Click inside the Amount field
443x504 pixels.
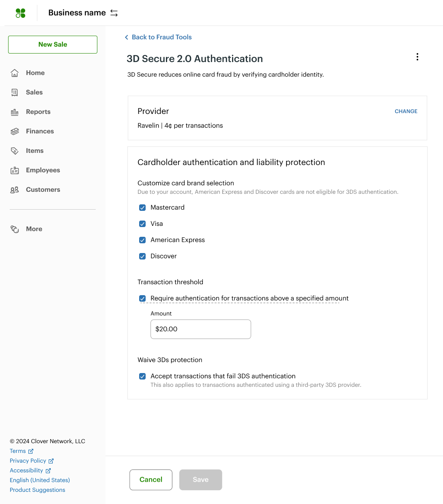(200, 329)
